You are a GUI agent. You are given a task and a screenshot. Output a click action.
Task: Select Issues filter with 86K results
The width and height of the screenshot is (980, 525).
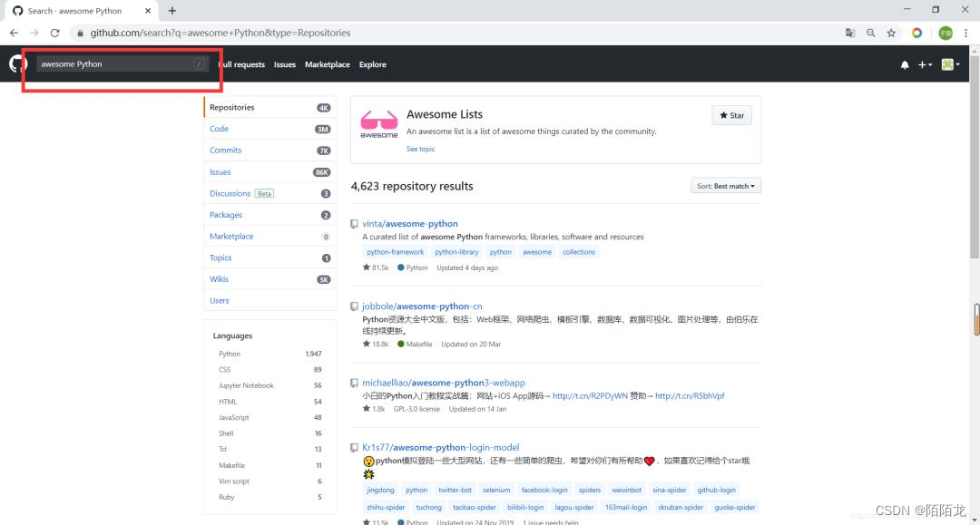pos(270,171)
